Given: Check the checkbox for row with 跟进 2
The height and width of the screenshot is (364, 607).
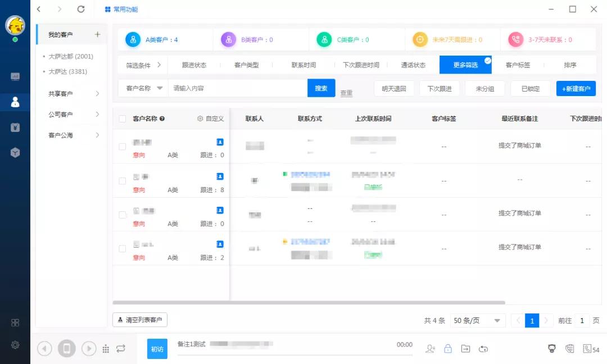Looking at the screenshot, I should point(123,248).
